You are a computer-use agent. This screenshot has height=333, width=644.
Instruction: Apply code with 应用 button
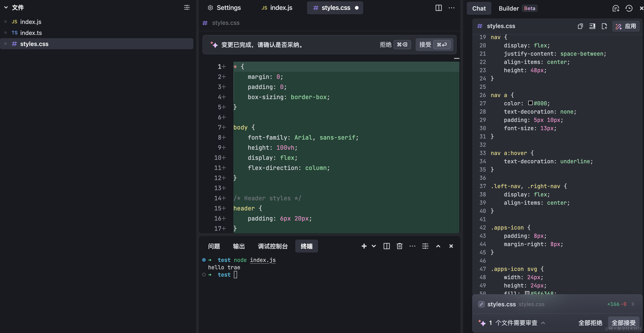point(626,26)
